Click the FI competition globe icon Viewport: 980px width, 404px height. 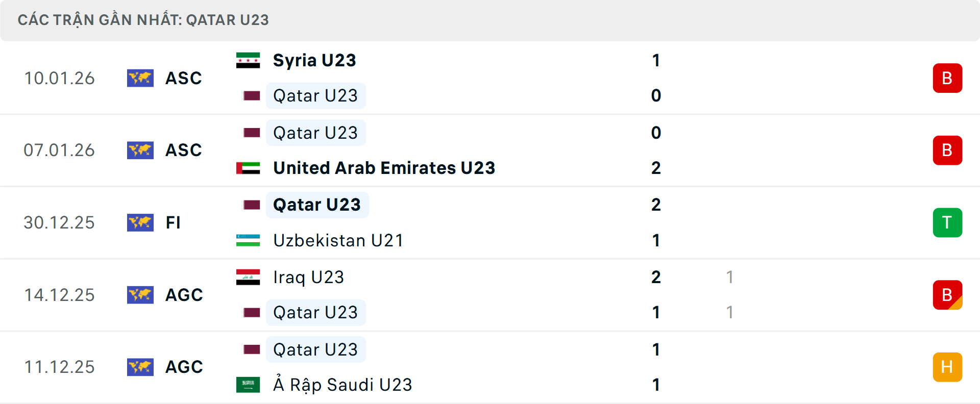click(140, 222)
